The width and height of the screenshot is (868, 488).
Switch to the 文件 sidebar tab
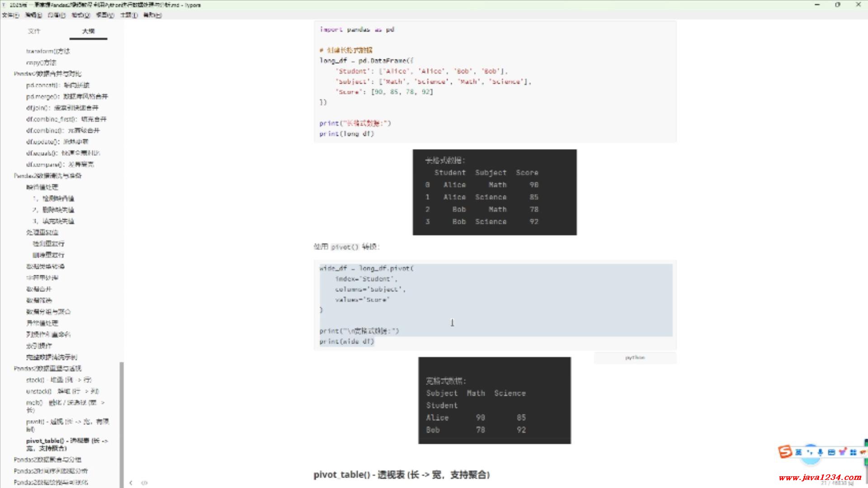point(34,31)
